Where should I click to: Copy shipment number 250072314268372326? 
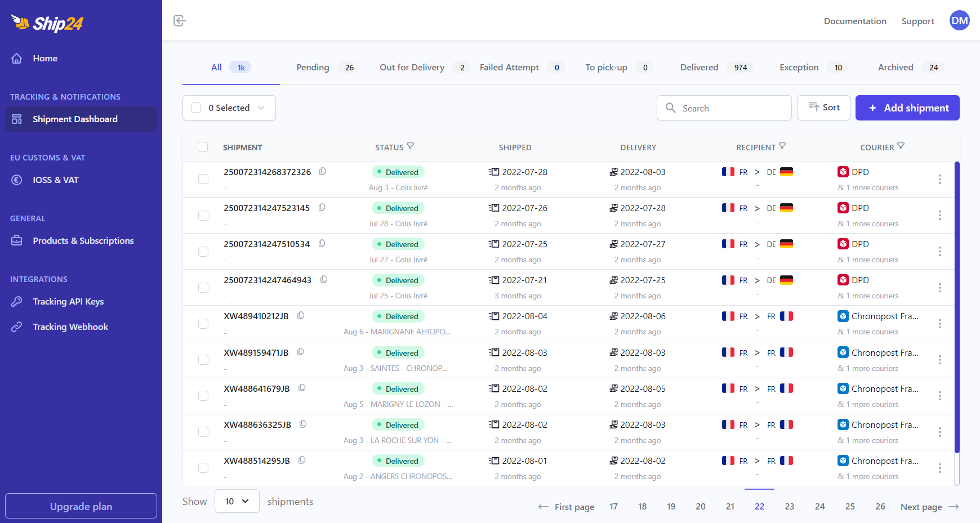(x=323, y=171)
